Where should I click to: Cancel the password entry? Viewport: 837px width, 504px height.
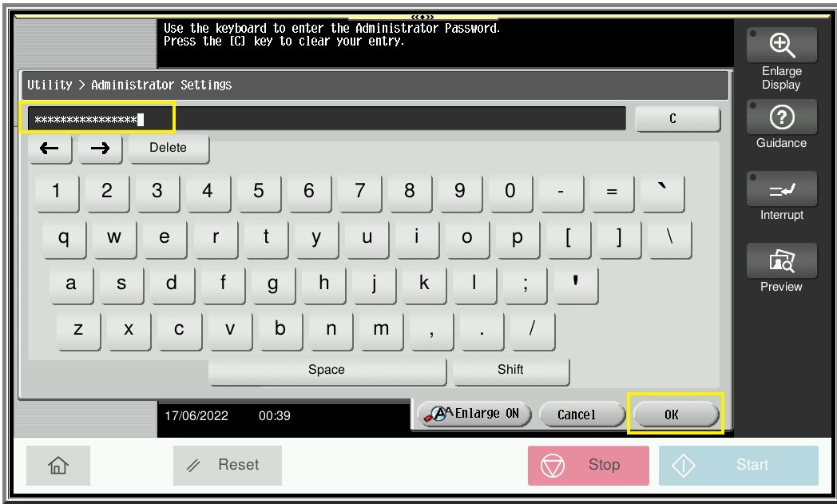pyautogui.click(x=577, y=415)
